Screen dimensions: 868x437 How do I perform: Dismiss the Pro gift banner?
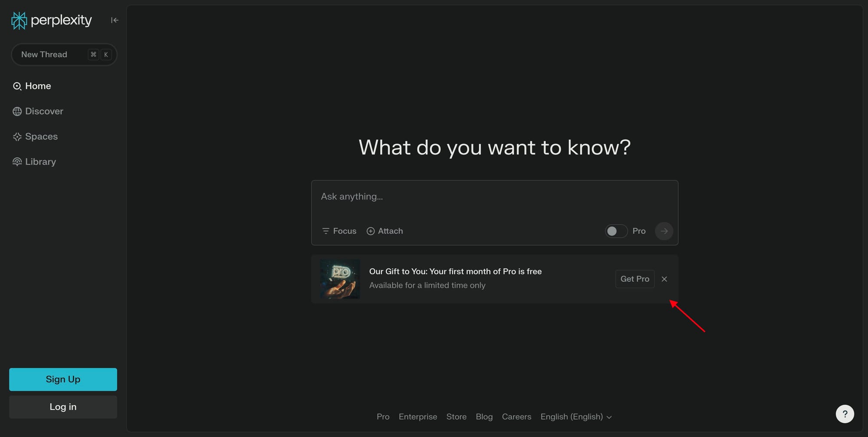point(664,279)
